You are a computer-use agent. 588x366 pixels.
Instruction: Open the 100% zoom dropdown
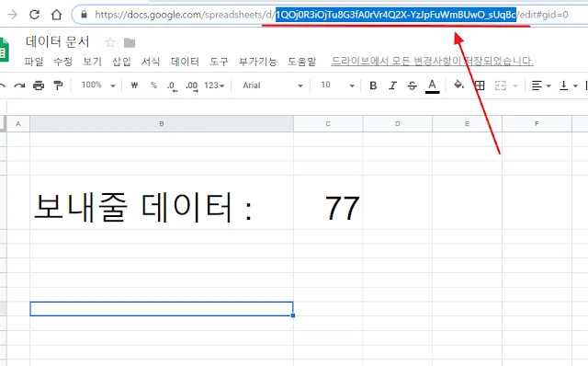pyautogui.click(x=98, y=86)
